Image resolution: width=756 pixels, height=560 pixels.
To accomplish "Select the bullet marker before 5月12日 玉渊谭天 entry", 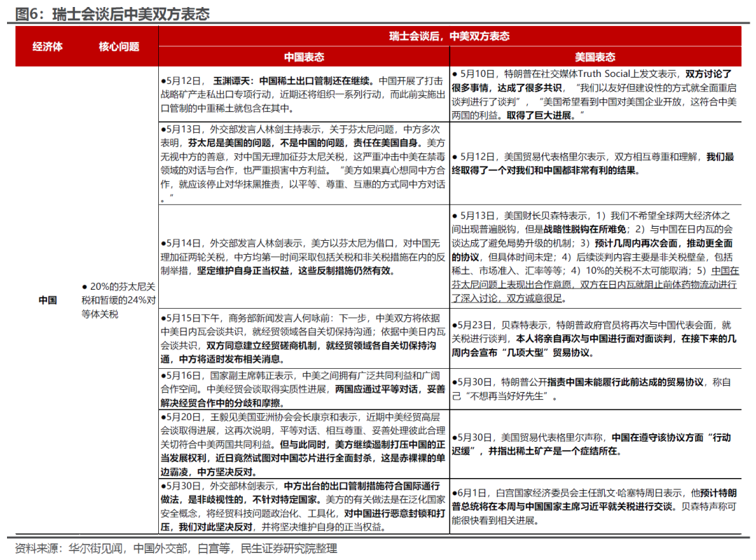I will (162, 76).
